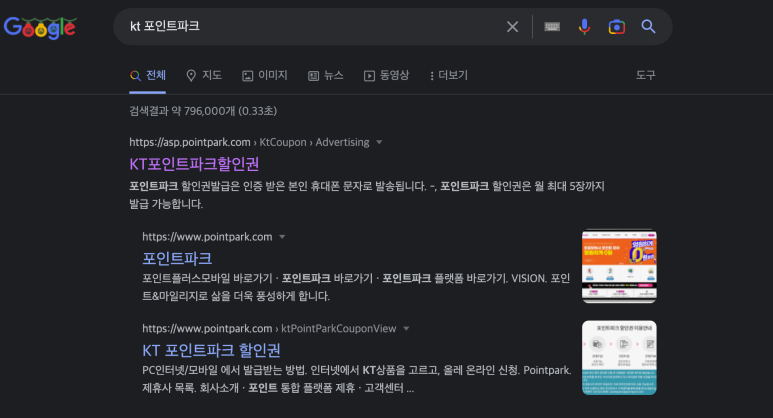Click the Google logo
The width and height of the screenshot is (773, 418).
click(x=40, y=28)
